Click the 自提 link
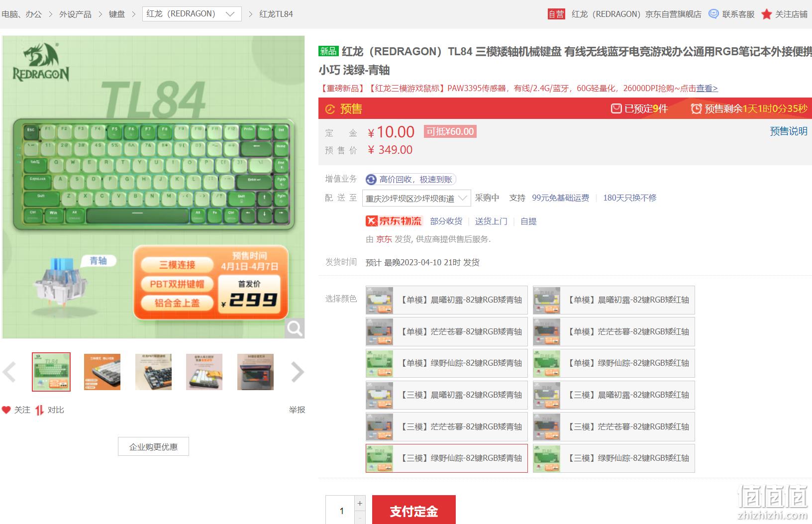Image resolution: width=812 pixels, height=524 pixels. [x=528, y=221]
